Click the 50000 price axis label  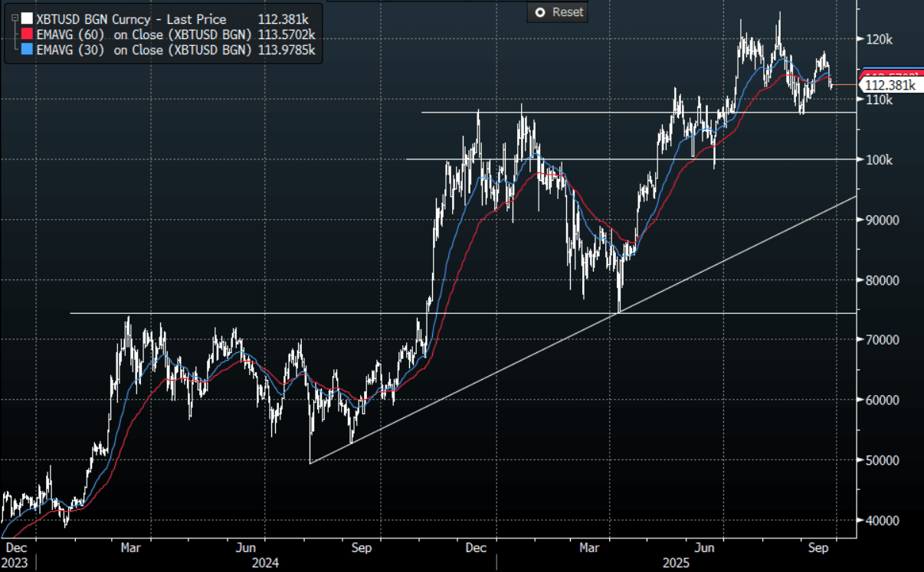pos(882,460)
